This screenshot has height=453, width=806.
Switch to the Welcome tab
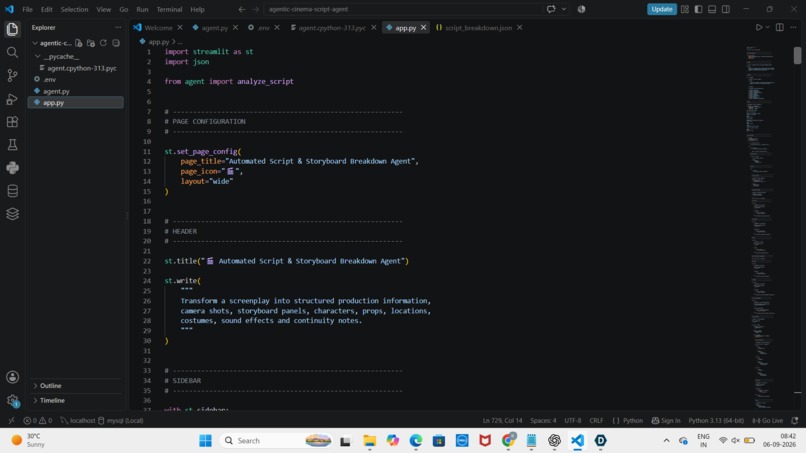tap(158, 28)
